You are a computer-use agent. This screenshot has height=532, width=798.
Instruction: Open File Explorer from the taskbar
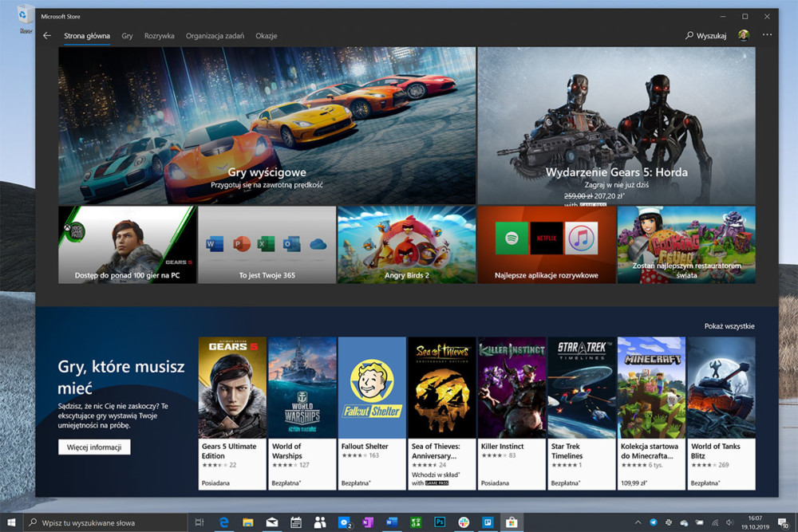tap(248, 522)
